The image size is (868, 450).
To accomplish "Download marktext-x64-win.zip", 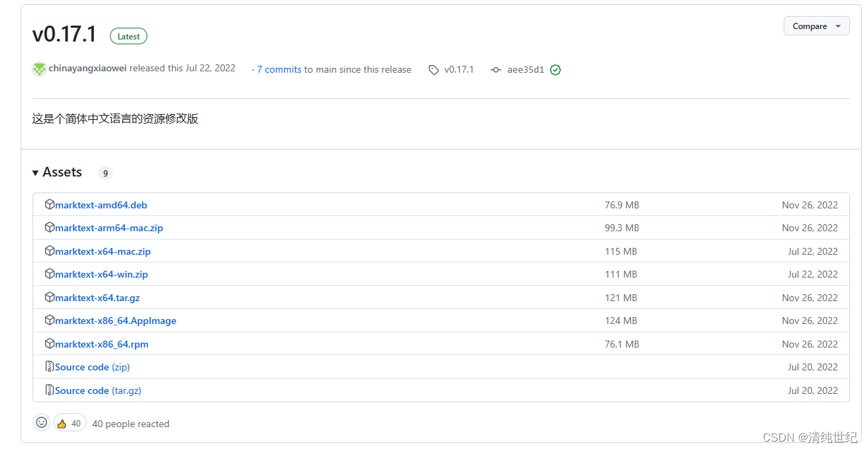I will point(102,274).
